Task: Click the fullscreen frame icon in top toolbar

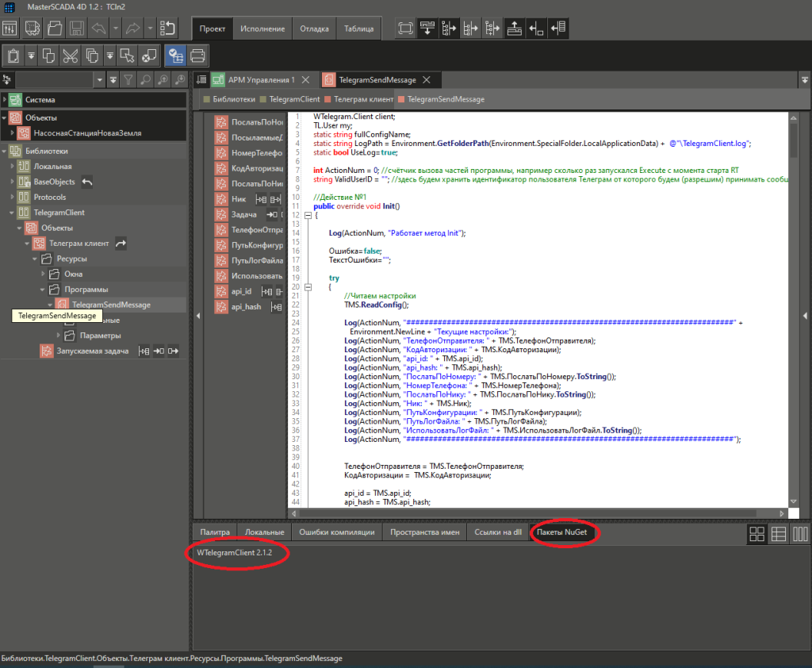Action: click(x=405, y=29)
